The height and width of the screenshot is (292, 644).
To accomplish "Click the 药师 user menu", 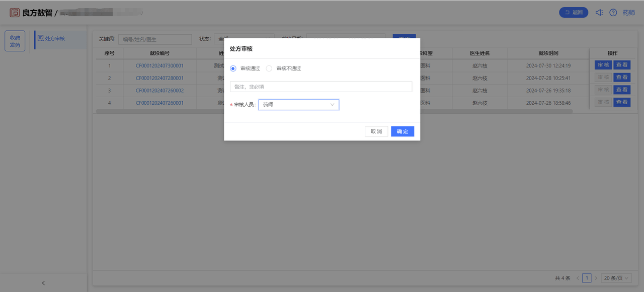I will [x=629, y=13].
